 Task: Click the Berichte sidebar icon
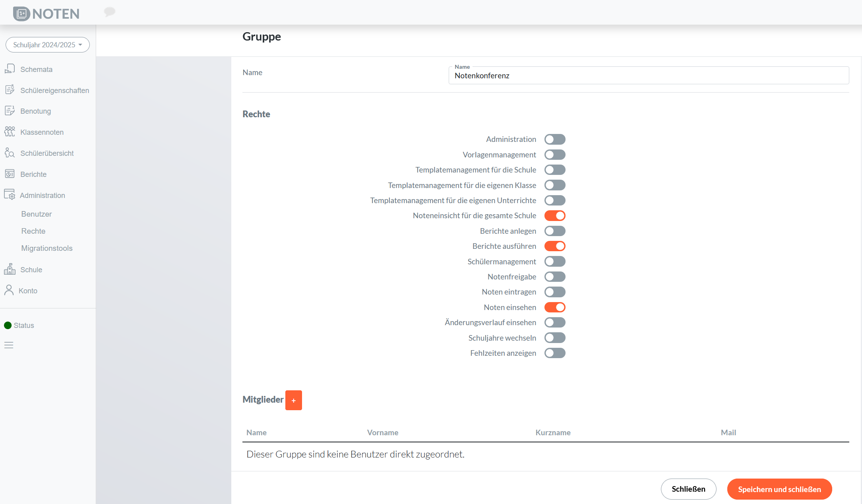[10, 174]
